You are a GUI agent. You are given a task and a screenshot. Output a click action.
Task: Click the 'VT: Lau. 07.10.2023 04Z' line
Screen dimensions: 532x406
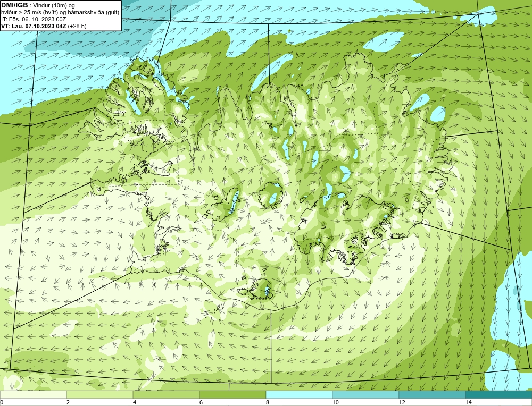(x=44, y=26)
